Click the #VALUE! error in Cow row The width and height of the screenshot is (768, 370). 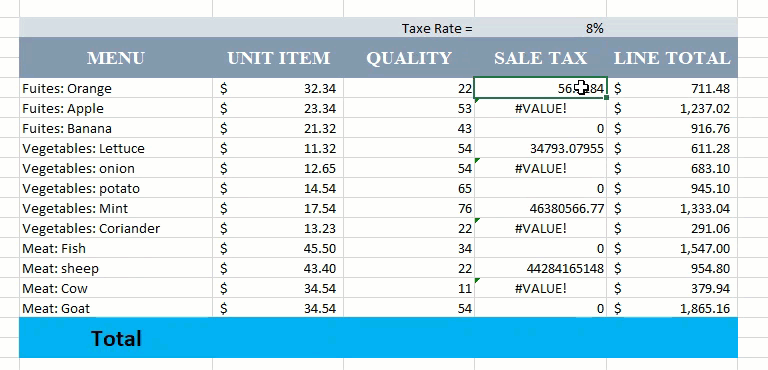[x=541, y=288]
